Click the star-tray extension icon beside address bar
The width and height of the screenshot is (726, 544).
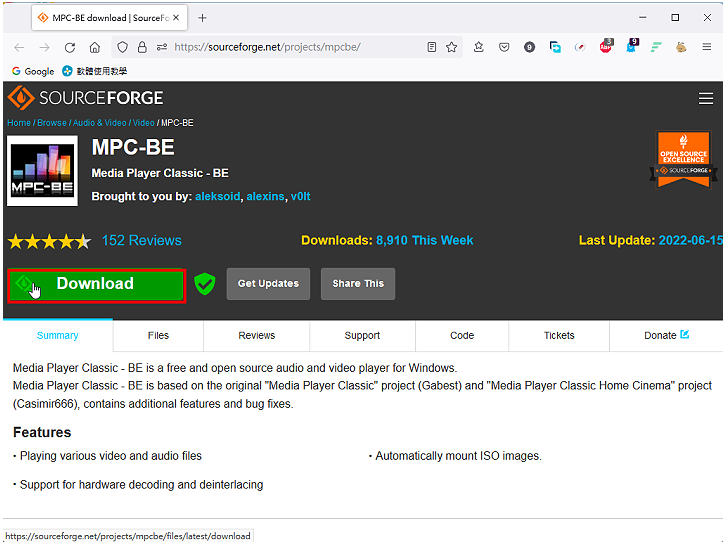pyautogui.click(x=479, y=47)
